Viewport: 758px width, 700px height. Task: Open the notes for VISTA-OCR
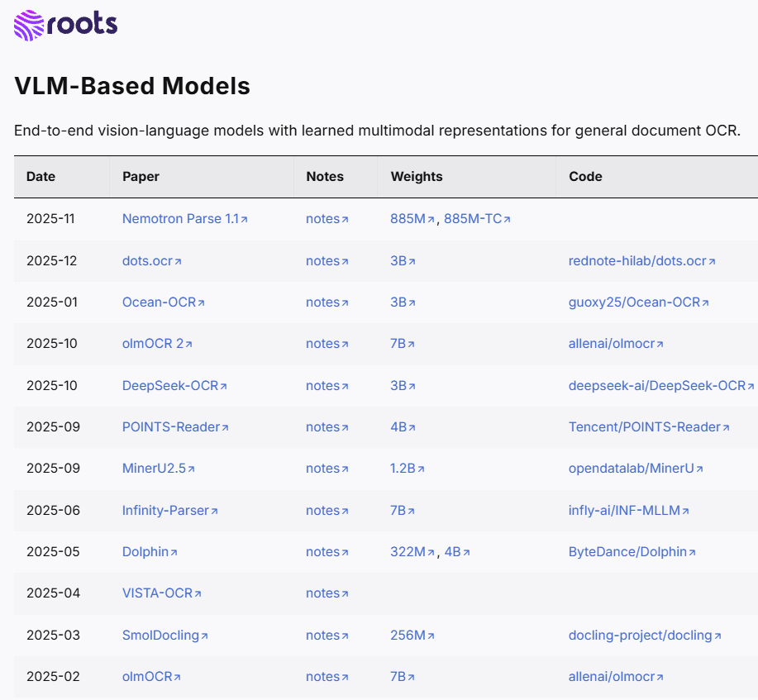[x=322, y=593]
